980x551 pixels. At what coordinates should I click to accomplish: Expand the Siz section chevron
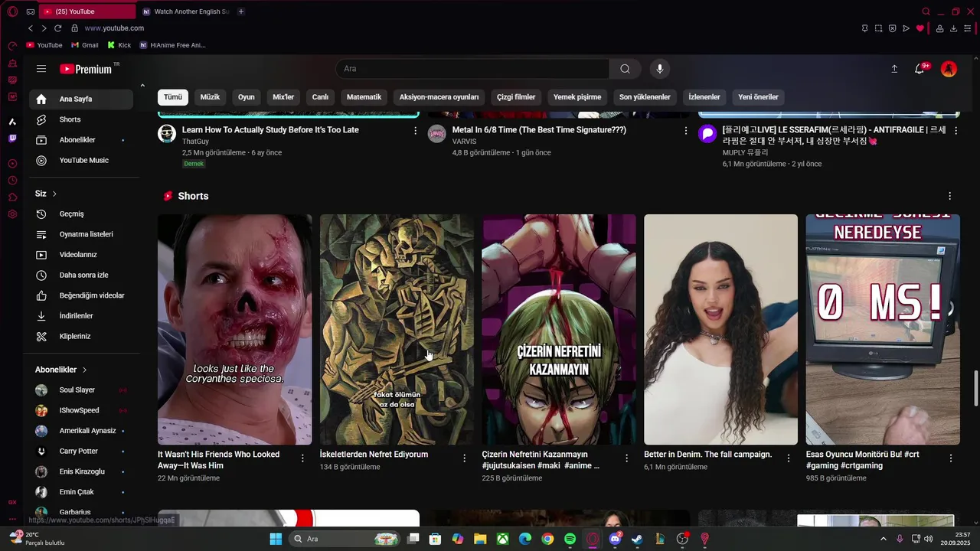tap(54, 194)
